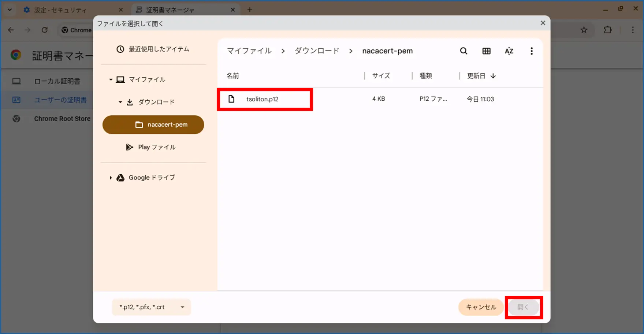The width and height of the screenshot is (644, 334).
Task: Open Chrome extensions puzzle icon
Action: (608, 30)
